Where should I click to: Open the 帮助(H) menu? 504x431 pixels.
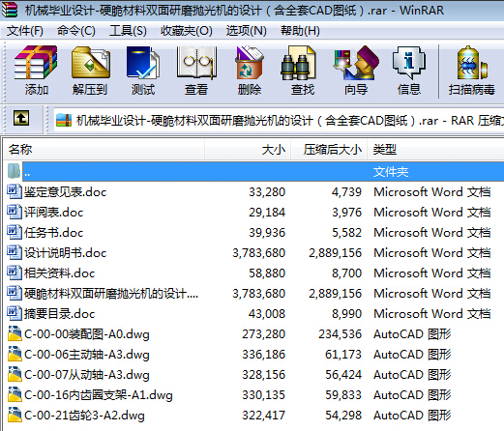(x=300, y=31)
